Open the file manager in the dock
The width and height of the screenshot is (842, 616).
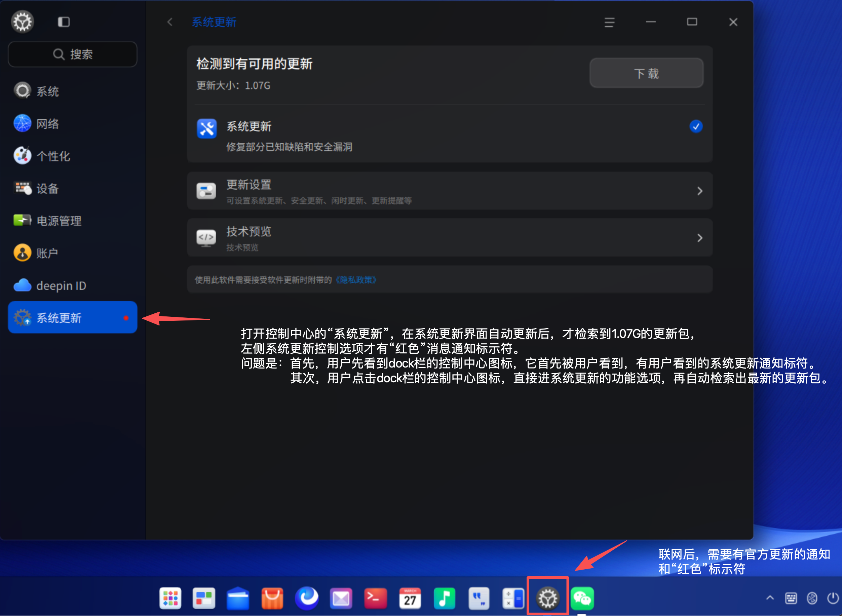click(238, 598)
